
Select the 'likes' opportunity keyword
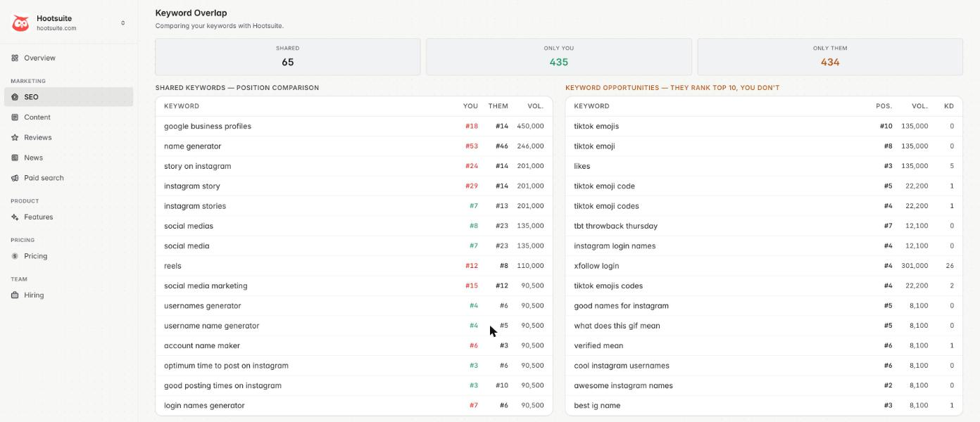(582, 166)
